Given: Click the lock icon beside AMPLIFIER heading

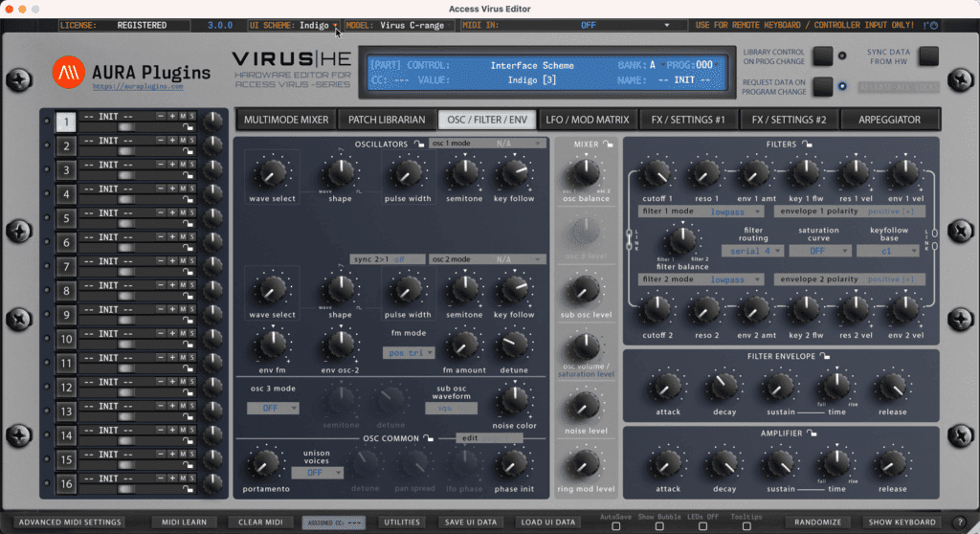Looking at the screenshot, I should point(812,433).
